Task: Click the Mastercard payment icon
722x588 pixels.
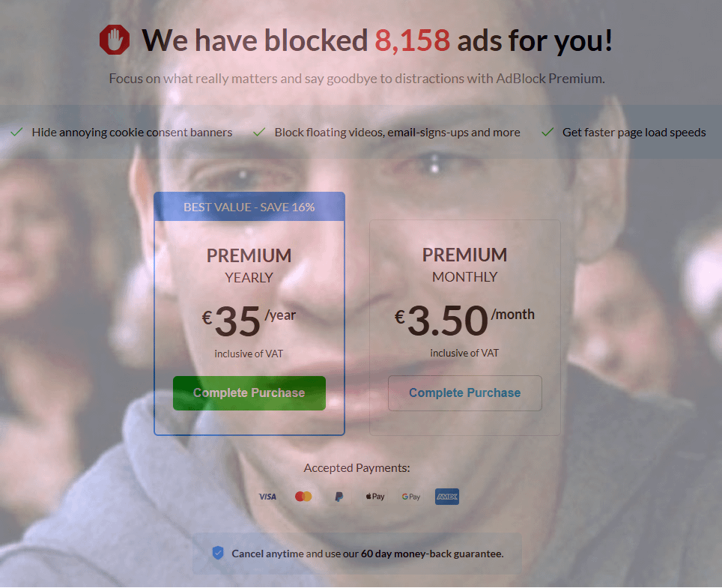Action: click(x=303, y=497)
